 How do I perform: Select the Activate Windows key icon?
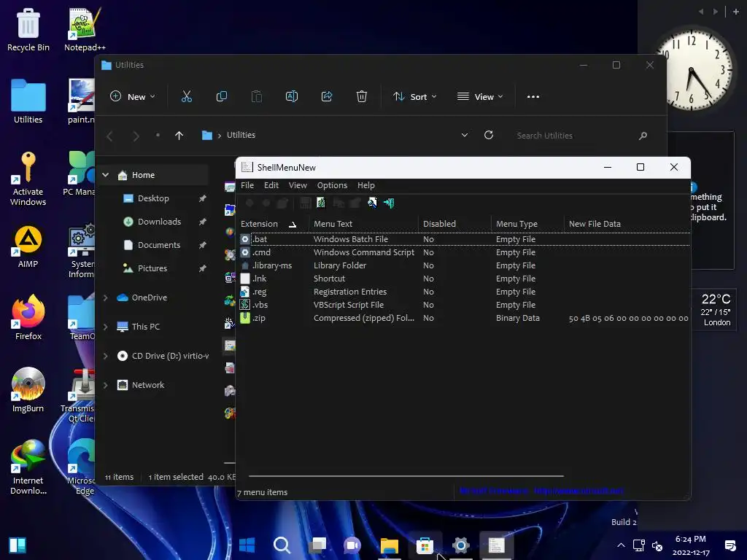click(28, 179)
